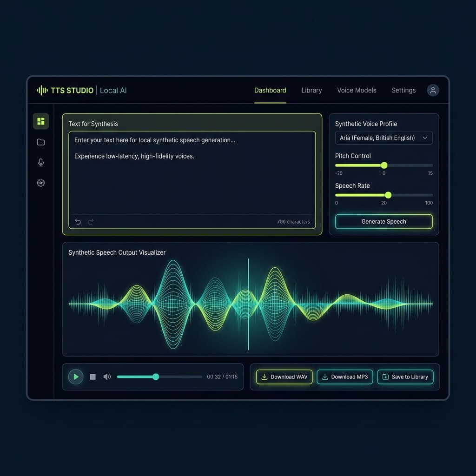This screenshot has height=476, width=476.
Task: Click the waveform playhead marker line
Action: point(248,304)
